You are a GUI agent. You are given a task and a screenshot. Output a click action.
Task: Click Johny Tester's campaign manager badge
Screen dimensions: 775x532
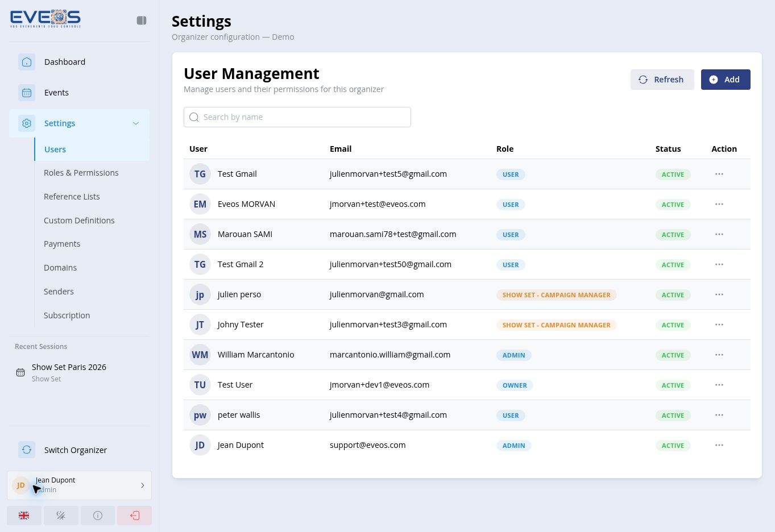(557, 325)
